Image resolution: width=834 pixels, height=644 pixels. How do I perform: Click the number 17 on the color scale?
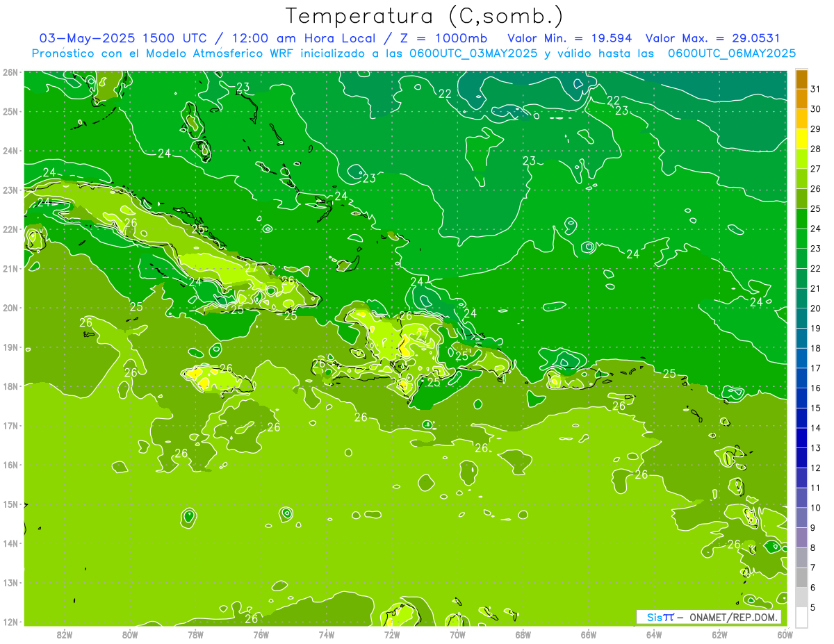tap(816, 368)
